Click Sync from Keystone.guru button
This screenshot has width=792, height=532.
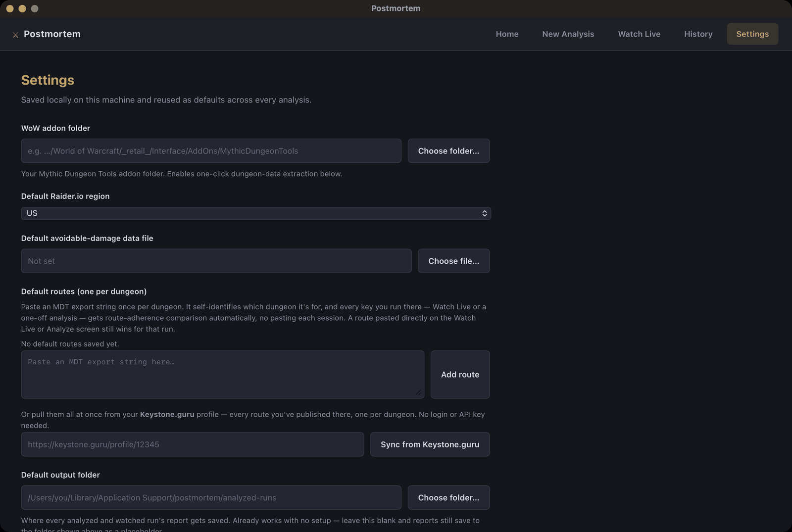pyautogui.click(x=430, y=444)
